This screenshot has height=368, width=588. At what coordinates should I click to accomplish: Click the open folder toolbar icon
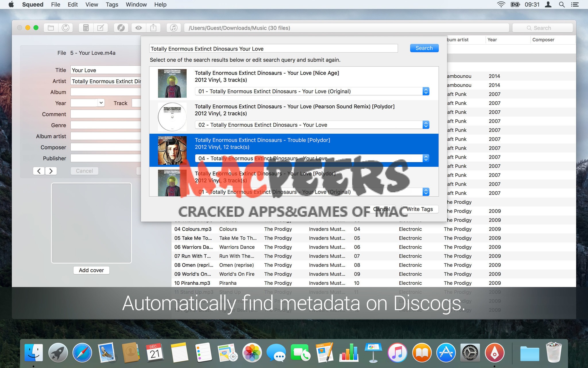[51, 28]
